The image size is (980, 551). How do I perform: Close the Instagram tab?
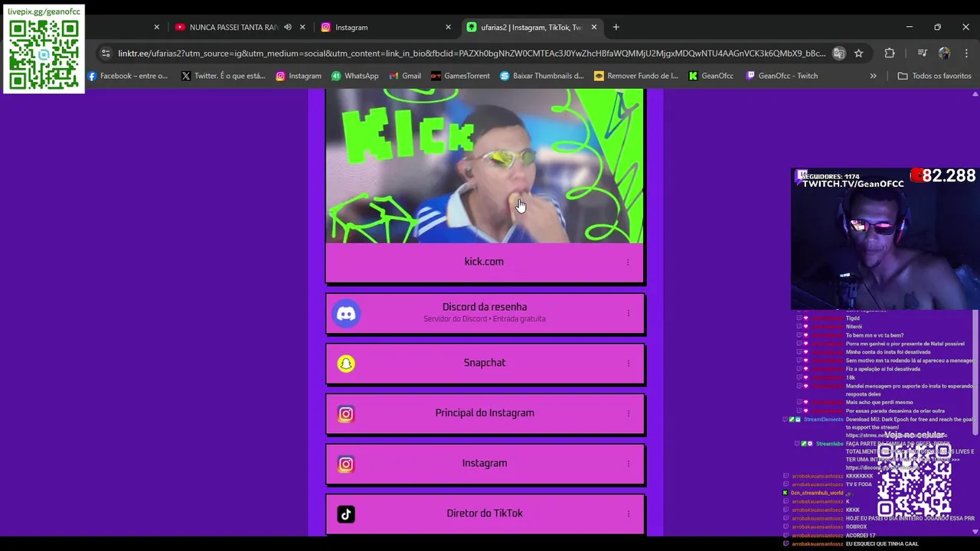click(x=448, y=27)
